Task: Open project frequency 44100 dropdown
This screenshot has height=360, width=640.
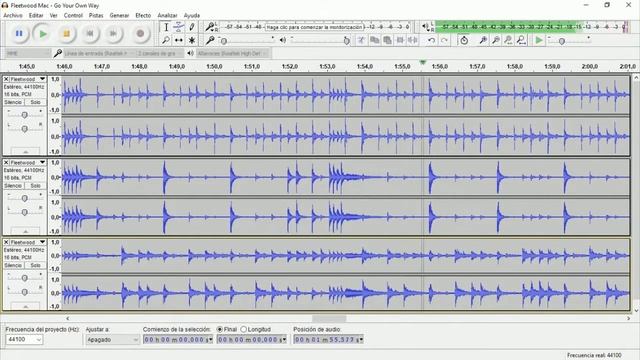Action: [x=24, y=340]
